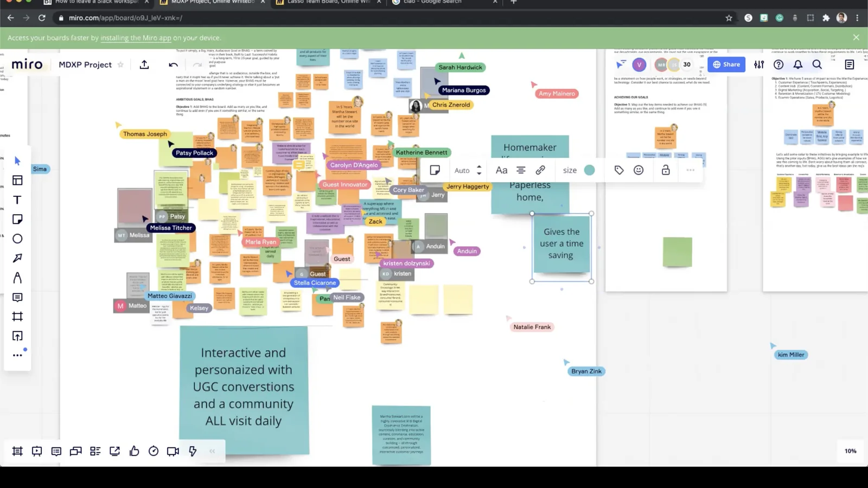Click the Share button
This screenshot has width=868, height=488.
coord(726,65)
